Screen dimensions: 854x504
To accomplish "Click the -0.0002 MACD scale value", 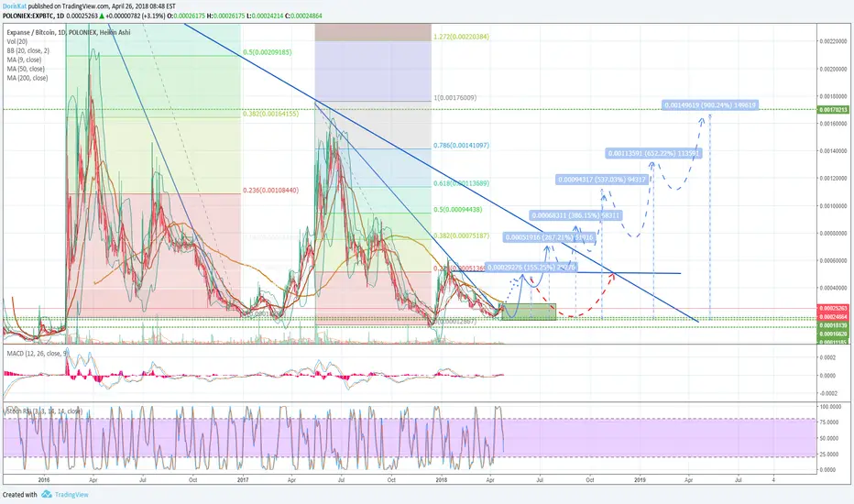I will (x=827, y=393).
